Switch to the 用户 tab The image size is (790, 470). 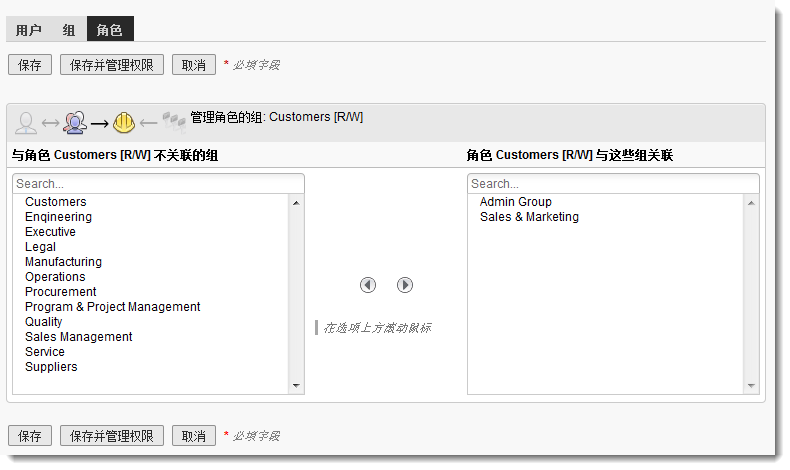[x=29, y=30]
